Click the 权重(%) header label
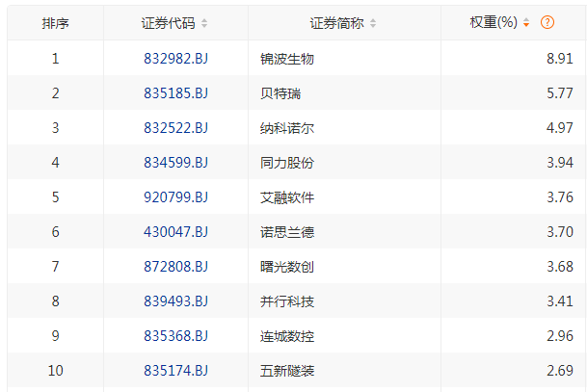The height and width of the screenshot is (392, 587). pos(494,22)
